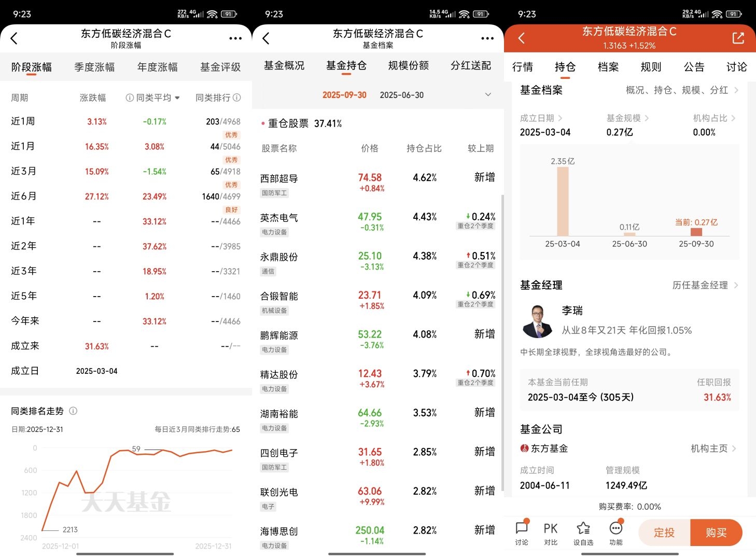Screen dimensions: 756x560
Task: Switch to 年度涨幅 tab
Action: [158, 67]
